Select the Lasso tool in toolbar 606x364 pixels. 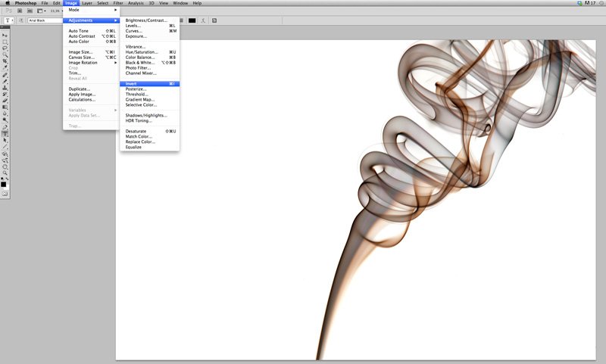tap(5, 48)
